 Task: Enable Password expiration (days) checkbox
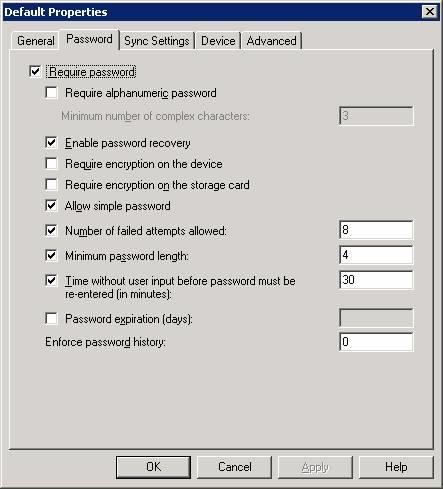[51, 319]
